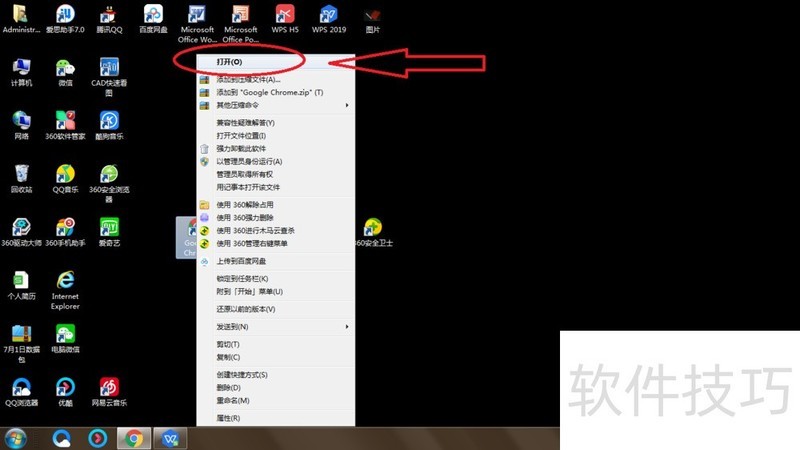The width and height of the screenshot is (800, 450).
Task: Open the Windows Start menu orb
Action: click(x=16, y=438)
